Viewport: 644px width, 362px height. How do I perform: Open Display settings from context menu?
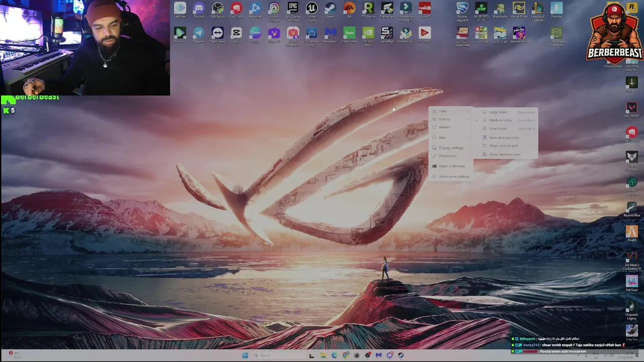(450, 148)
